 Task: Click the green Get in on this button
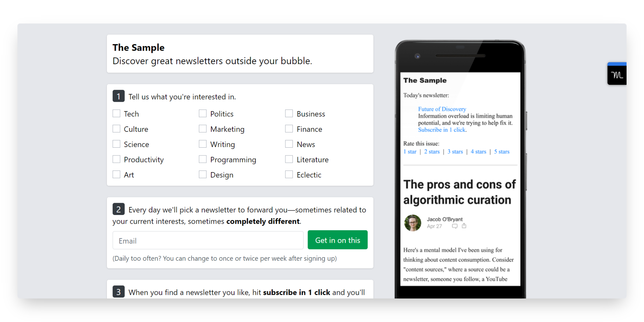(x=337, y=240)
